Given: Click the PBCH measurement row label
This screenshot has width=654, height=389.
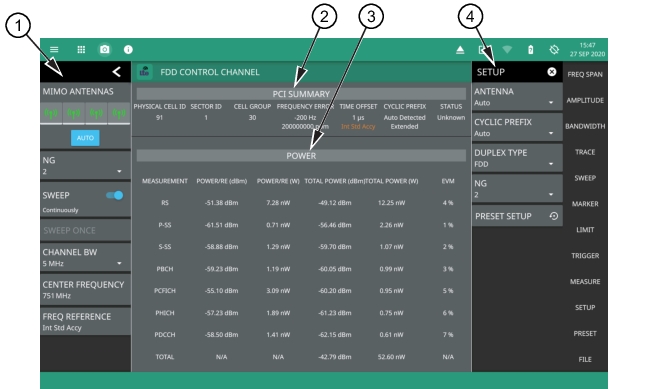Looking at the screenshot, I should tap(165, 269).
